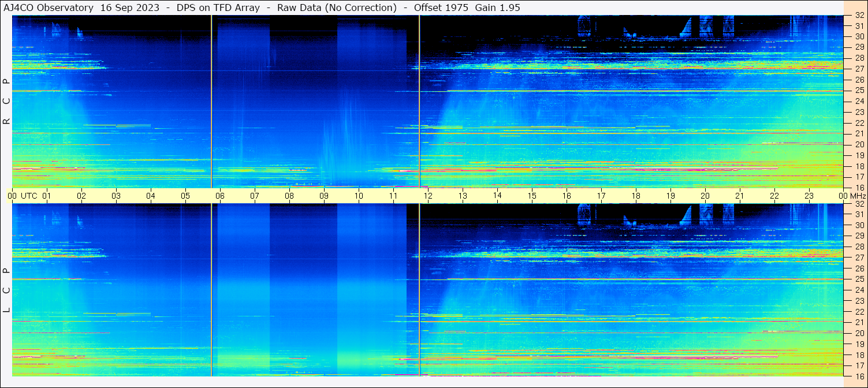Click the 16 MHz label on LCP scale
Image resolution: width=868 pixels, height=388 pixels.
coord(859,376)
